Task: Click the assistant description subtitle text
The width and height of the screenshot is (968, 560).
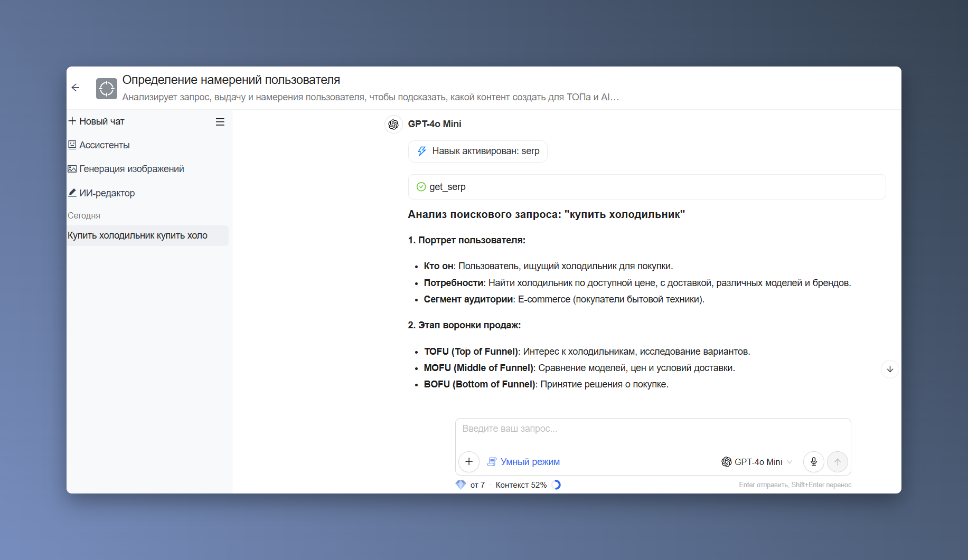Action: tap(371, 97)
